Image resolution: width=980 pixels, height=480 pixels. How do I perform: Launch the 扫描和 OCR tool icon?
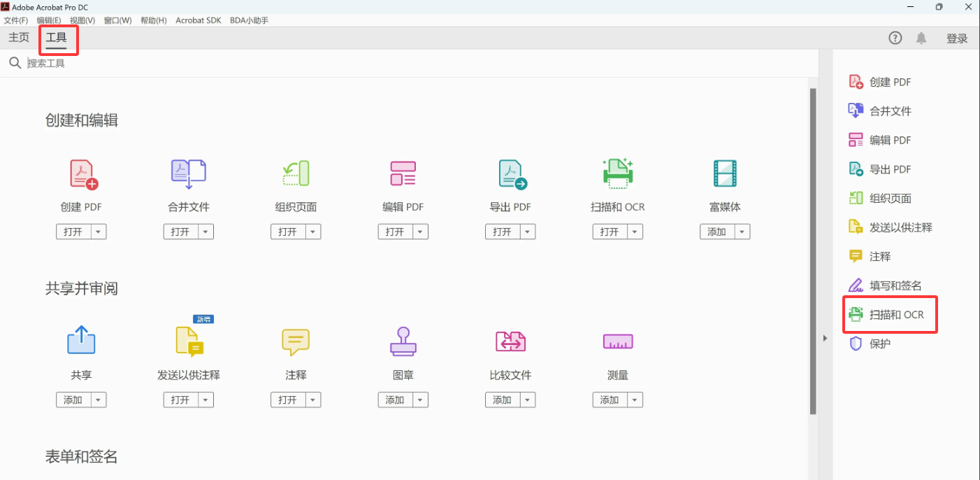point(617,174)
